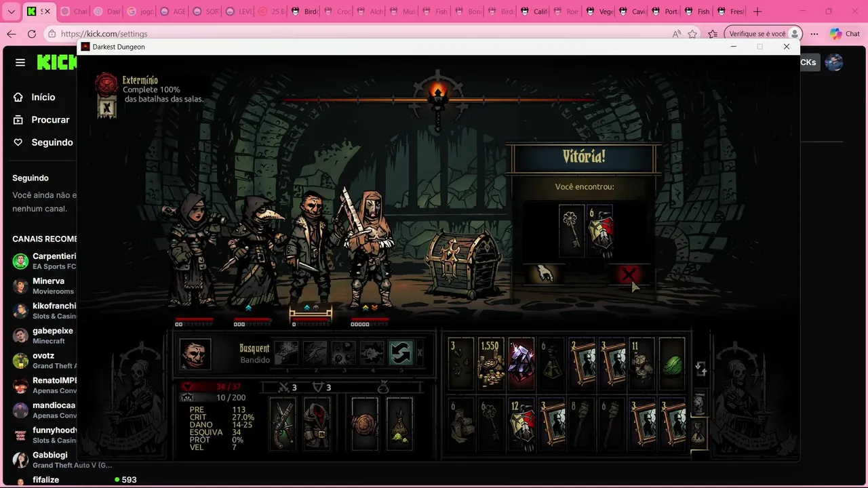Image resolution: width=868 pixels, height=488 pixels.
Task: Open Busquent's hero portrait
Action: tap(195, 354)
